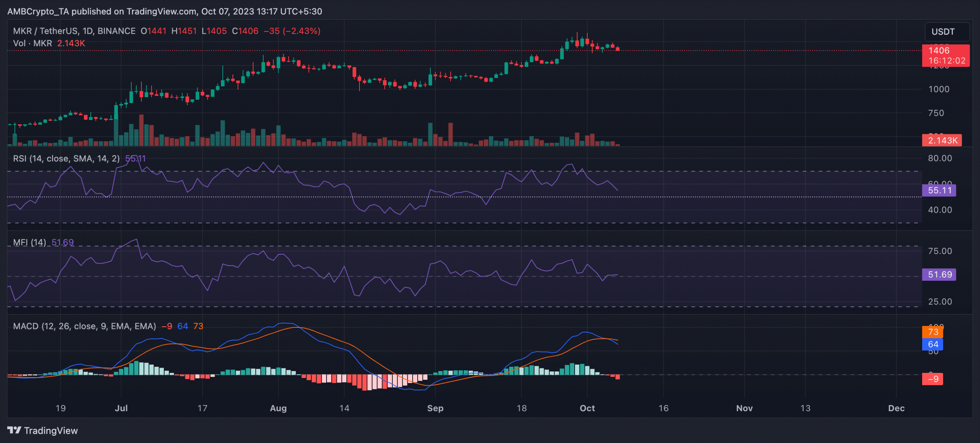Select the Vol · MKR indicator label
980x443 pixels.
pyautogui.click(x=33, y=43)
